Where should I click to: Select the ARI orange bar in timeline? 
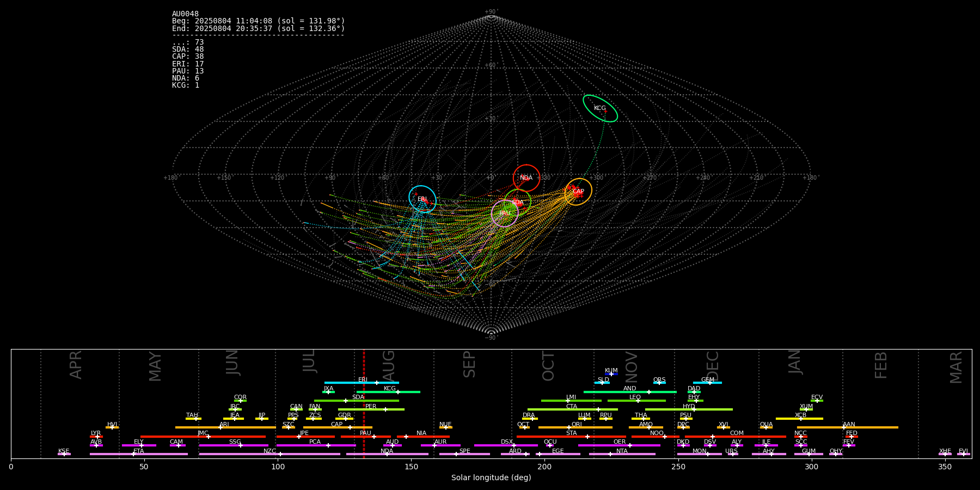point(225,427)
